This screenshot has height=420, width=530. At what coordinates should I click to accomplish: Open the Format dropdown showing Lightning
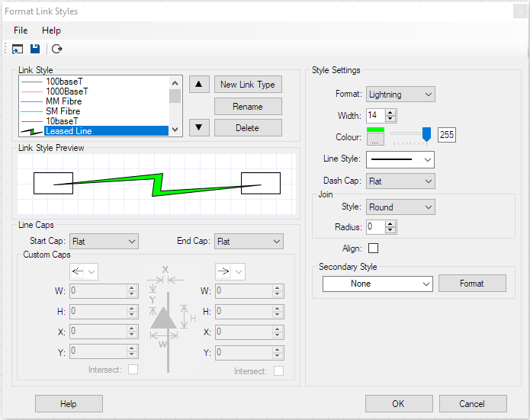pos(400,95)
